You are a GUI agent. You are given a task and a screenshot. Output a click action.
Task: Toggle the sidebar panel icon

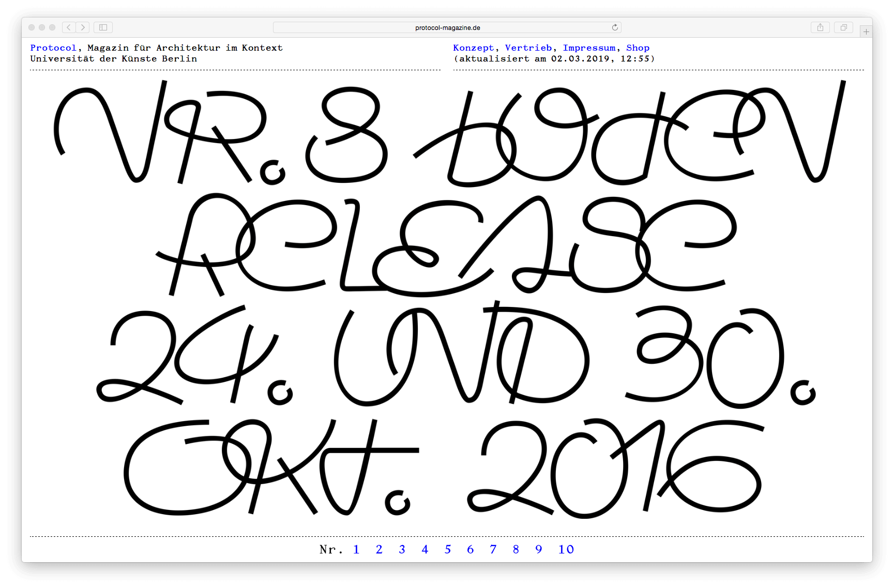coord(103,27)
